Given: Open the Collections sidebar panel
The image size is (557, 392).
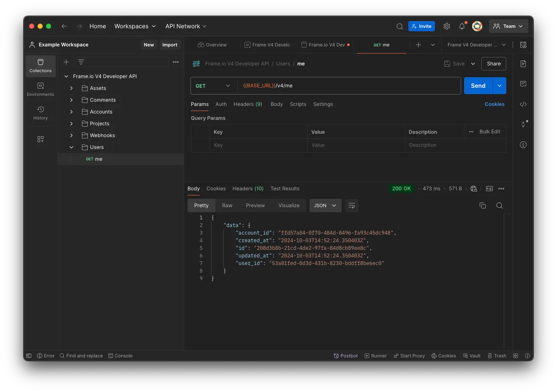Looking at the screenshot, I should point(41,66).
